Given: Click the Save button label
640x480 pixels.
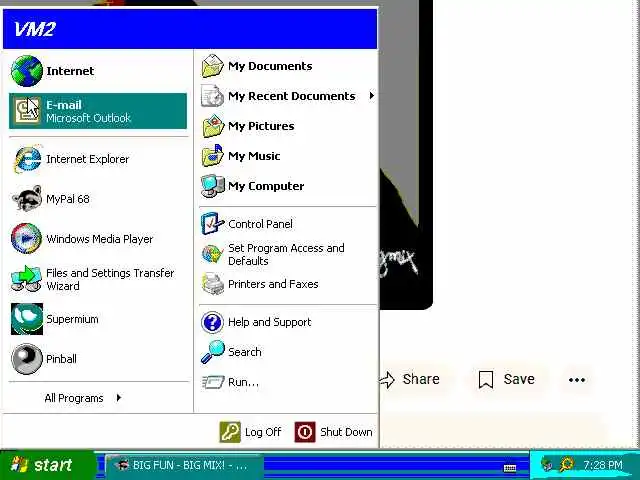Looking at the screenshot, I should 519,379.
